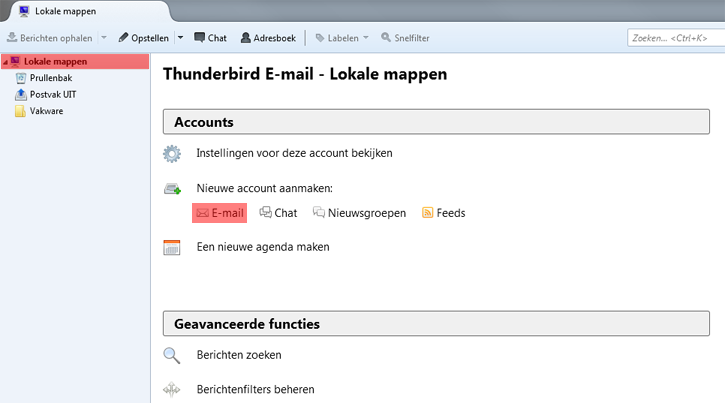Click the toolbar Chat bubble icon
The height and width of the screenshot is (403, 725).
tap(199, 37)
